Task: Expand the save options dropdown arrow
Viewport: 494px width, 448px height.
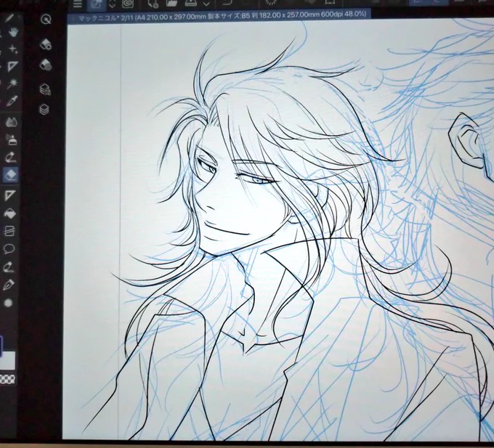Action: 206,4
